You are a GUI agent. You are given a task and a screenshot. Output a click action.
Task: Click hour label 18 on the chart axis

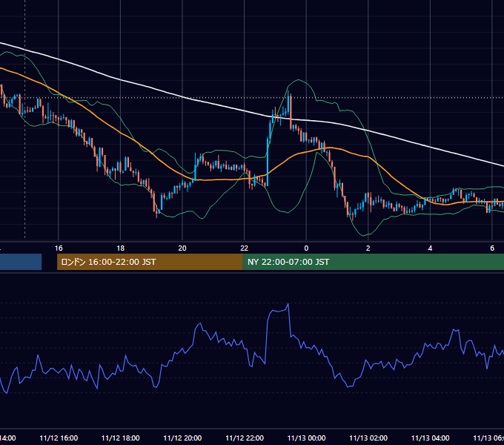(x=121, y=248)
